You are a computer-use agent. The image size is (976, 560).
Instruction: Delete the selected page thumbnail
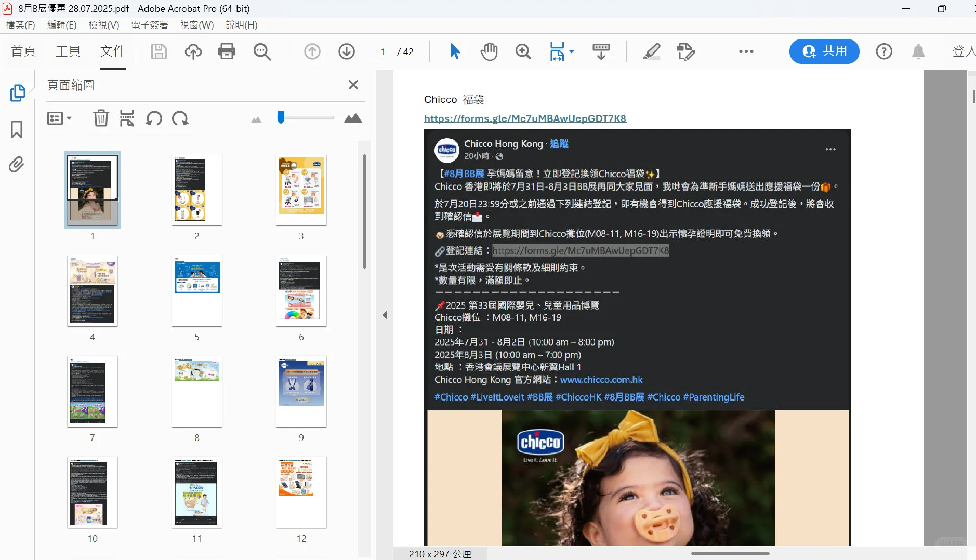tap(101, 118)
